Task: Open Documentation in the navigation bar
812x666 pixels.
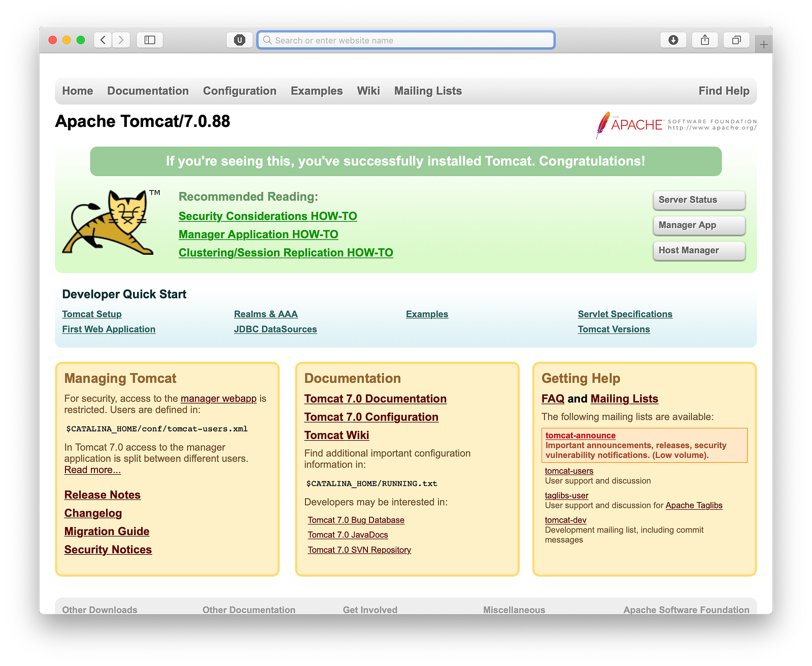Action: 148,91
